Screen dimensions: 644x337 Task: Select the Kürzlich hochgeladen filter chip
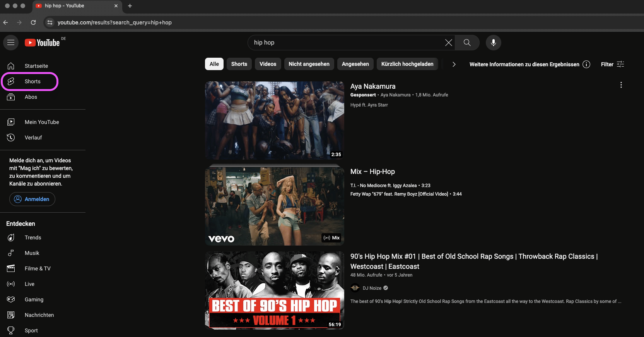point(407,64)
